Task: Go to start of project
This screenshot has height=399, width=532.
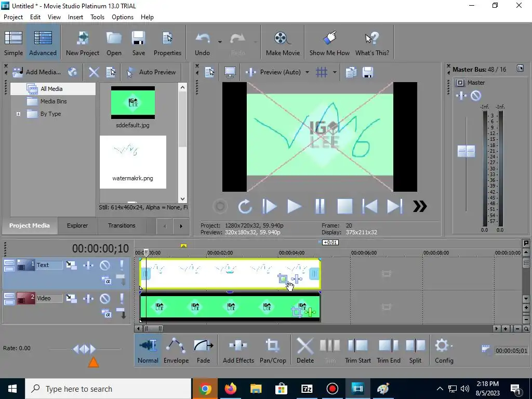Action: click(369, 206)
